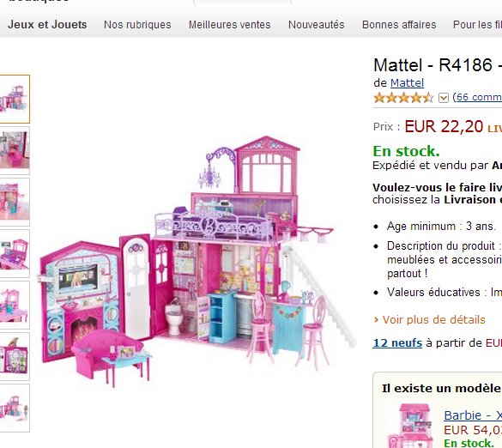Viewport: 502px width, 448px height.
Task: Open the fifth product thumbnail
Action: click(x=15, y=305)
